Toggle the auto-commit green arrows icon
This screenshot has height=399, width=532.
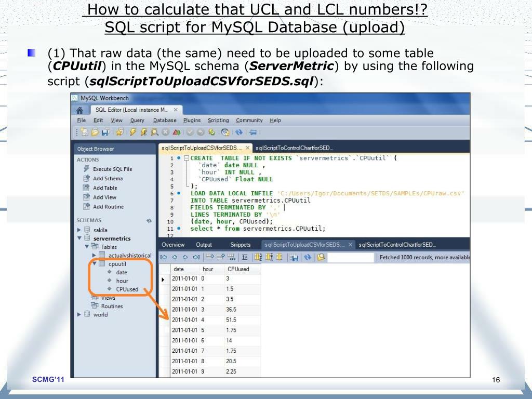pos(212,132)
